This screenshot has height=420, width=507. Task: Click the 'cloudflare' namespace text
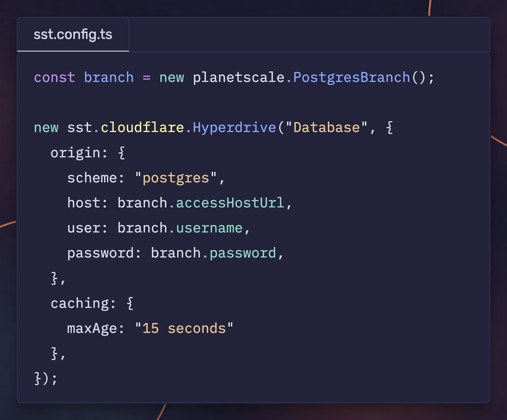coord(142,128)
